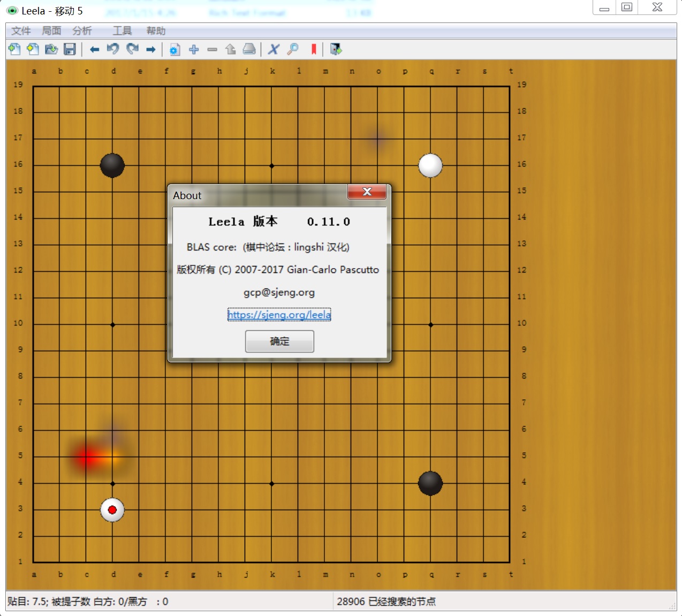This screenshot has height=616, width=682.
Task: Click the white stone marked with red dot
Action: click(x=112, y=510)
